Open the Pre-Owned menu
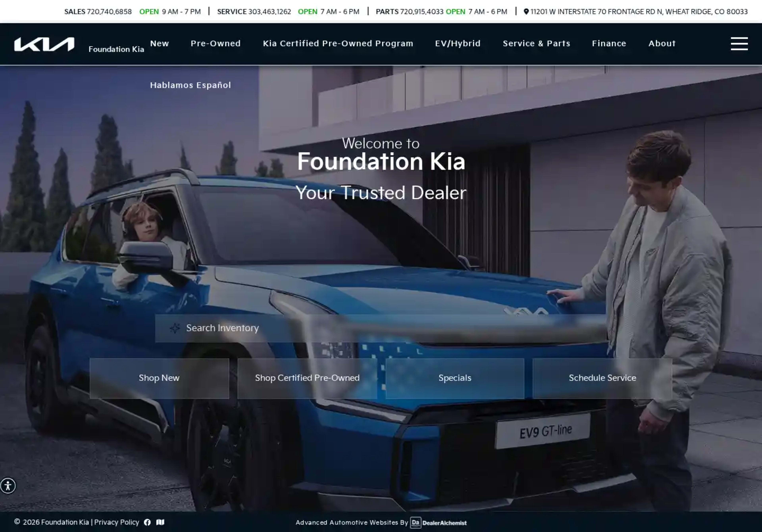762x532 pixels. [216, 43]
